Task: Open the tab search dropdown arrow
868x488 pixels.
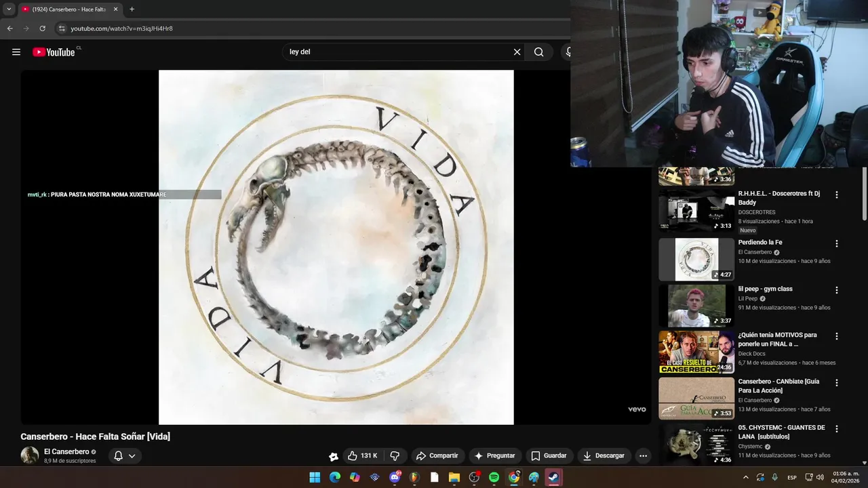Action: point(9,9)
